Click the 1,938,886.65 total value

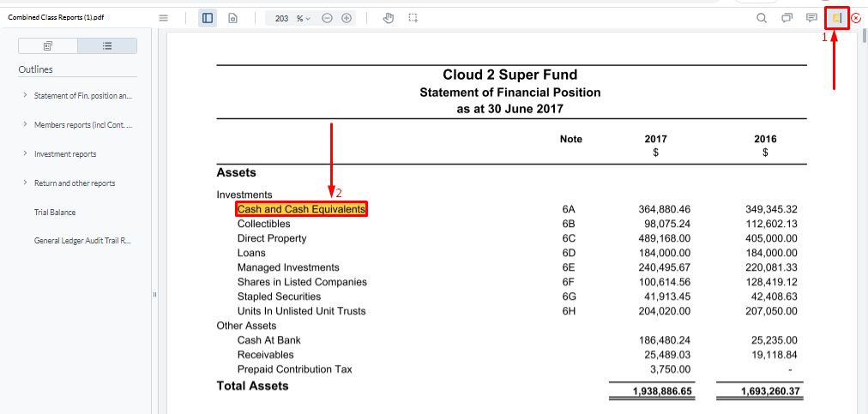(662, 392)
